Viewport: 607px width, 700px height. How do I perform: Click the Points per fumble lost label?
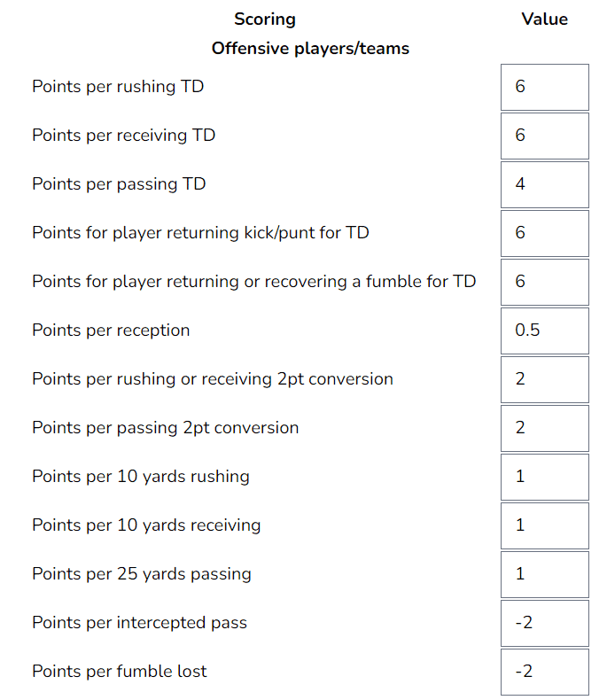(x=120, y=671)
